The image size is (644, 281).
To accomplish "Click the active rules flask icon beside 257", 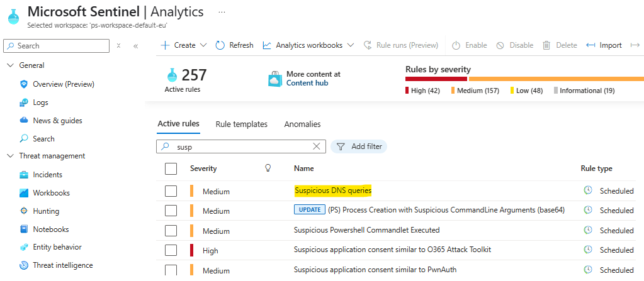I will 172,75.
